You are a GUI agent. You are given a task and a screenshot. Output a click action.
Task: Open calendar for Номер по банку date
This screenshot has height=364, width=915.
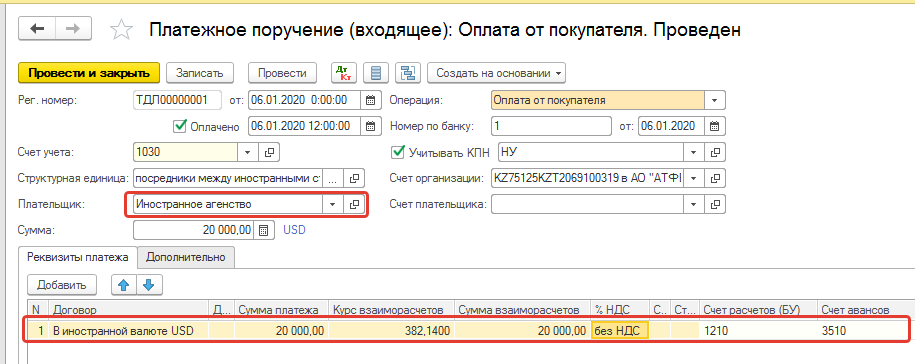coord(715,126)
